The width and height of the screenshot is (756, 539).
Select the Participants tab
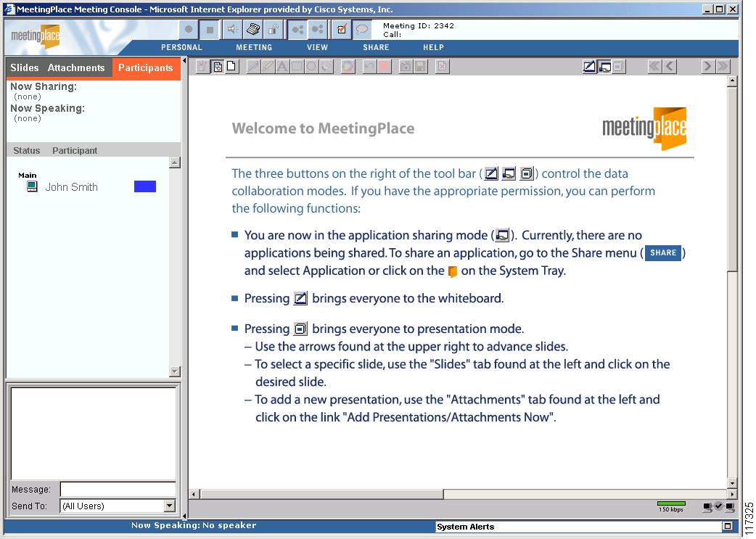point(146,68)
